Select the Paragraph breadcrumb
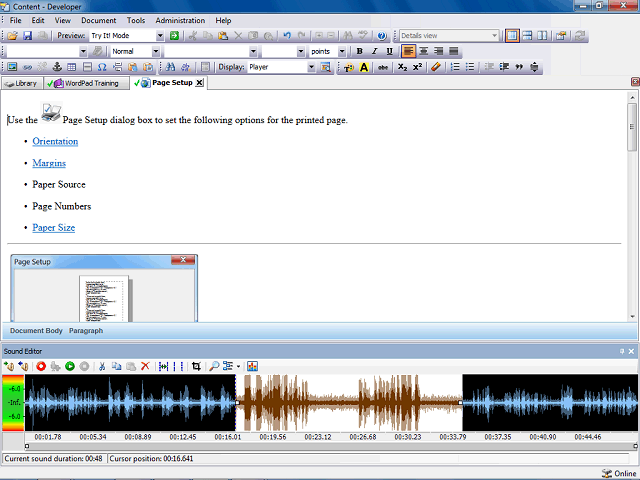640x480 pixels. (x=86, y=331)
